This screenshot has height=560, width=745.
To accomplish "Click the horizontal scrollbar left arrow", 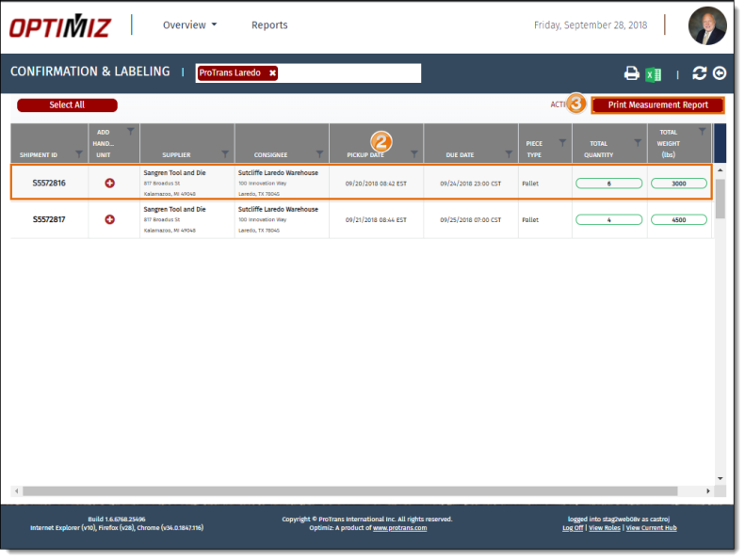I will [17, 490].
